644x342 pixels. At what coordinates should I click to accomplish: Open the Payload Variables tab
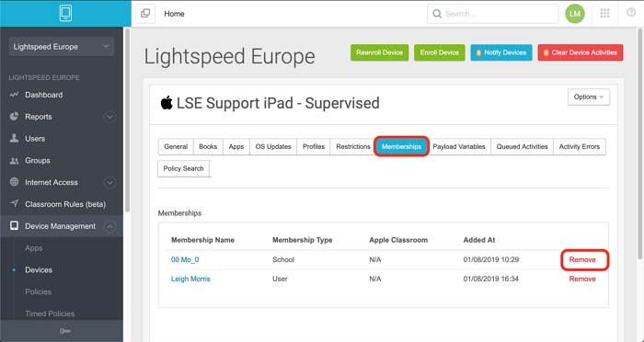point(459,146)
